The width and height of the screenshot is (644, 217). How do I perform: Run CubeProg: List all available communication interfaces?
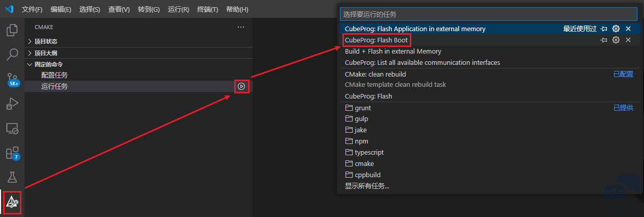point(490,62)
